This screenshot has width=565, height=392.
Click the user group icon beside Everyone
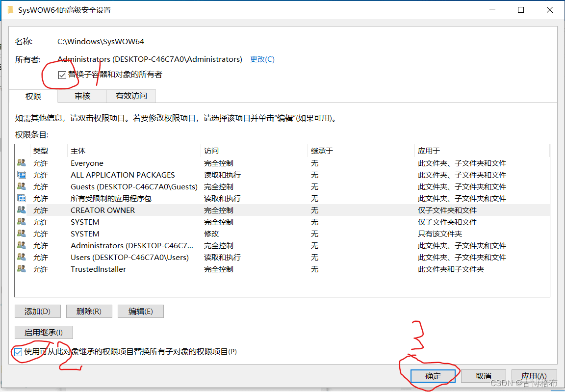(x=21, y=163)
